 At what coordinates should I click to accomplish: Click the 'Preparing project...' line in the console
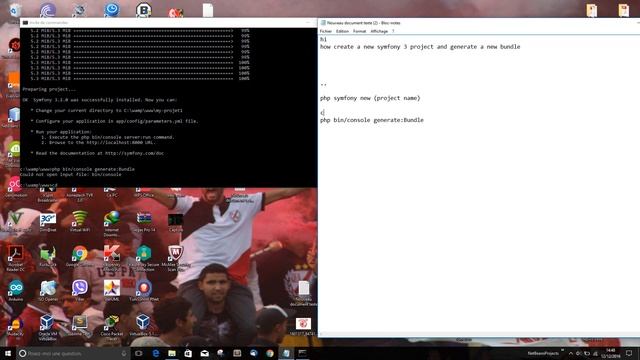(49, 89)
